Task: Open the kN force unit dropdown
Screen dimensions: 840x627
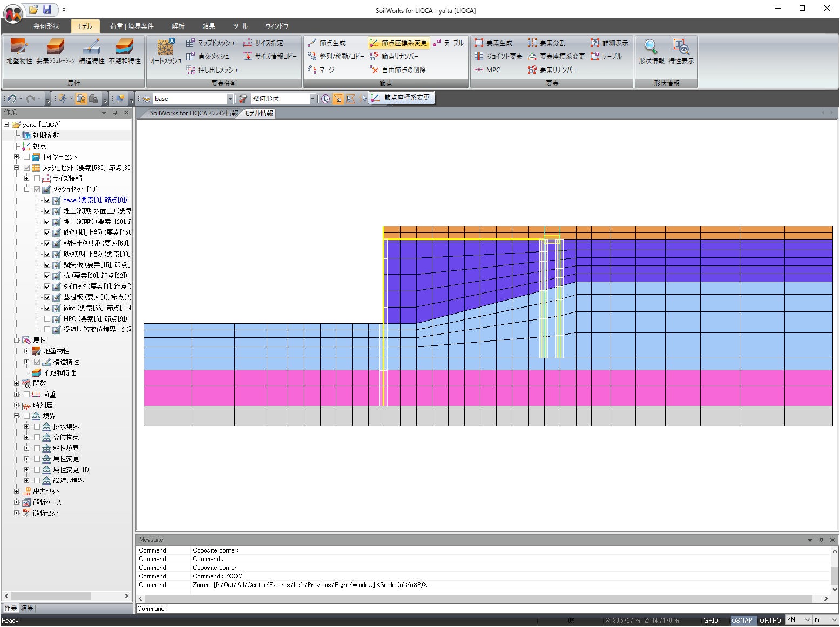Action: pos(807,620)
